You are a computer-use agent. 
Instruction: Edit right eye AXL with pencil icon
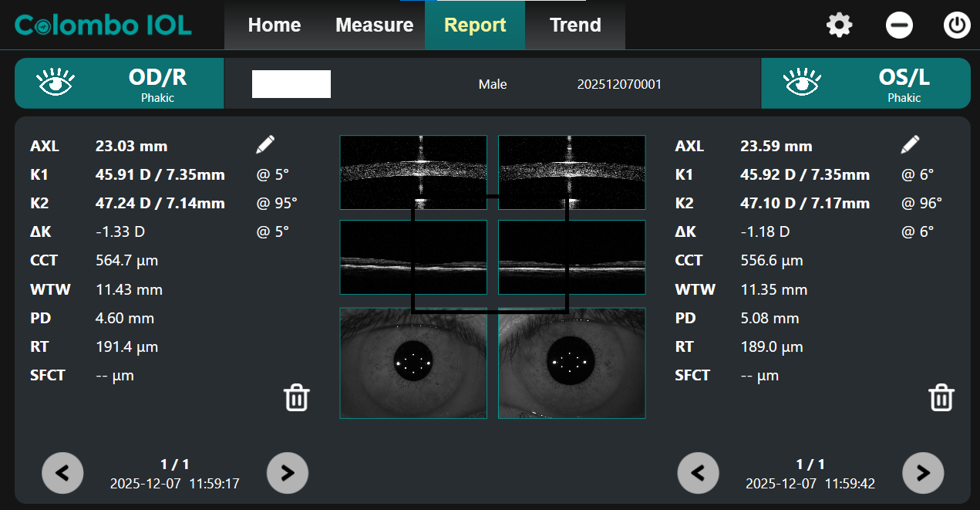coord(265,144)
